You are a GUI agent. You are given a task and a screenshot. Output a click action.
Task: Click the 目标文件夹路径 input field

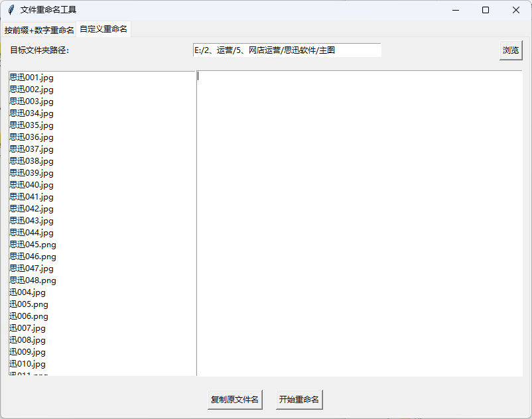(287, 50)
